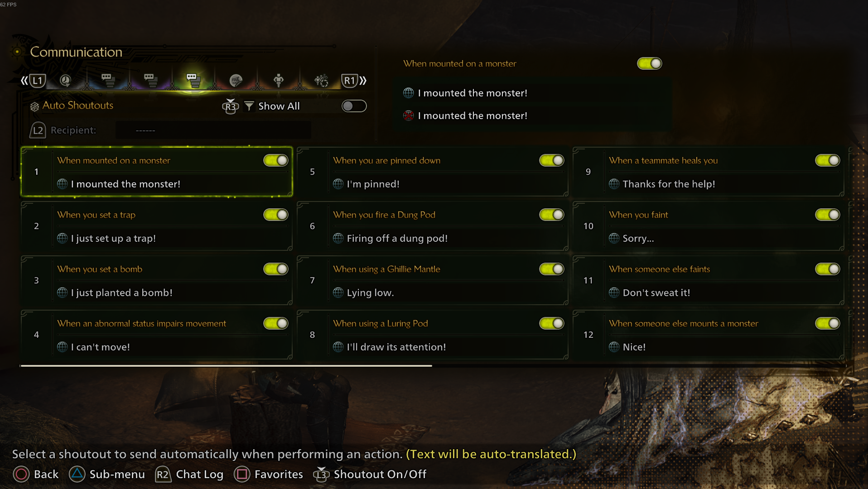Open the Recipient selection field
This screenshot has width=868, height=489.
[213, 130]
